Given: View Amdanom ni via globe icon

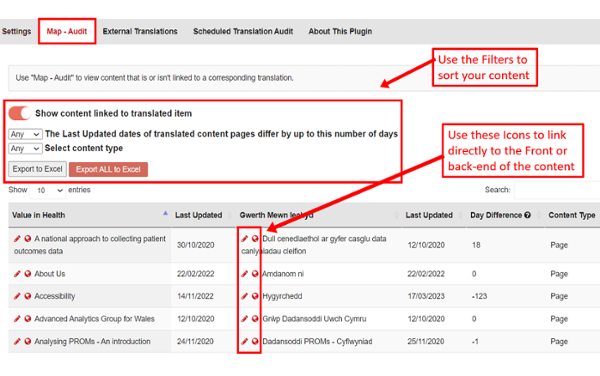Looking at the screenshot, I should tap(255, 274).
